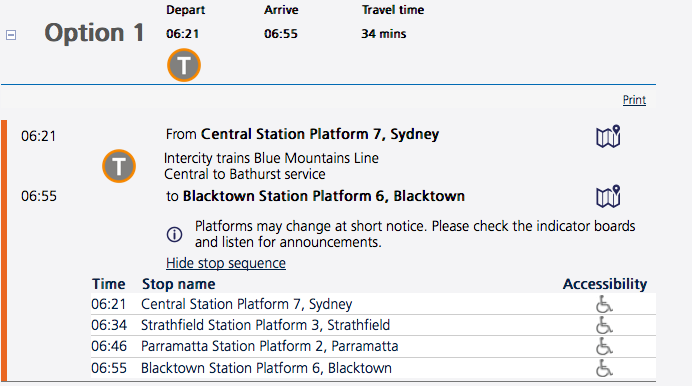Click wheelchair icon for Central Station row
The width and height of the screenshot is (692, 386).
click(604, 304)
